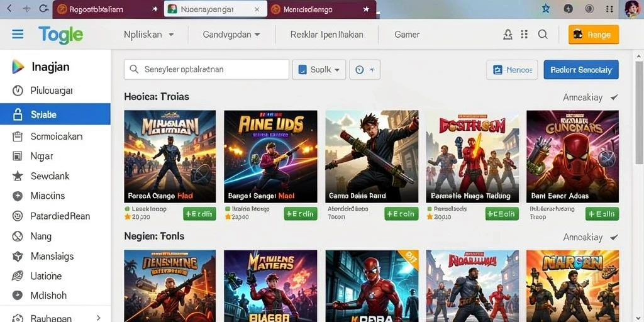644x322 pixels.
Task: Open the Mianslaigs cube icon
Action: tap(18, 257)
